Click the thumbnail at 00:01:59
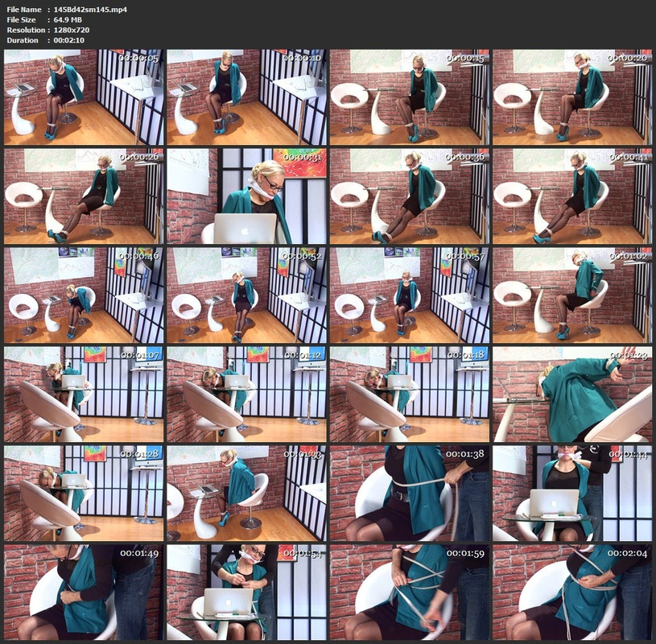This screenshot has width=656, height=644. 410,592
